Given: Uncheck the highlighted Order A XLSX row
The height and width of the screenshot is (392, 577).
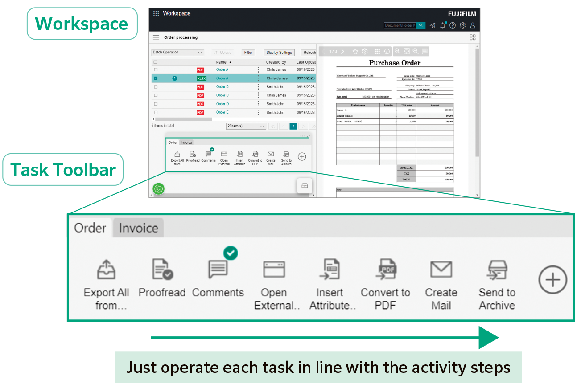Looking at the screenshot, I should click(156, 78).
